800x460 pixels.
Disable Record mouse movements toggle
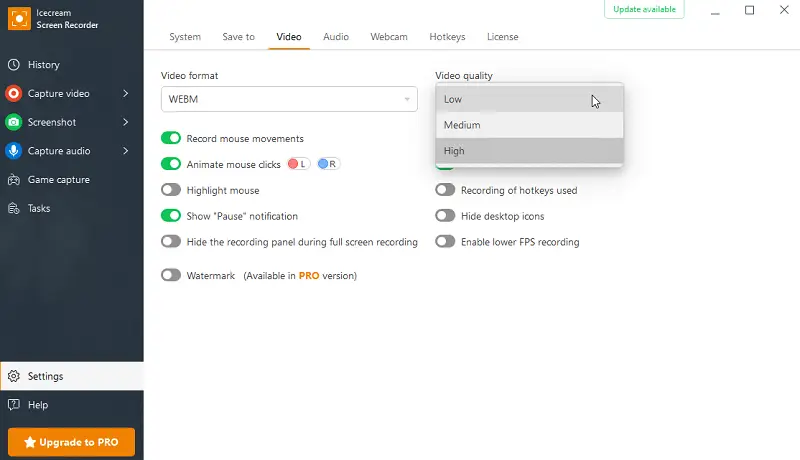pyautogui.click(x=171, y=138)
